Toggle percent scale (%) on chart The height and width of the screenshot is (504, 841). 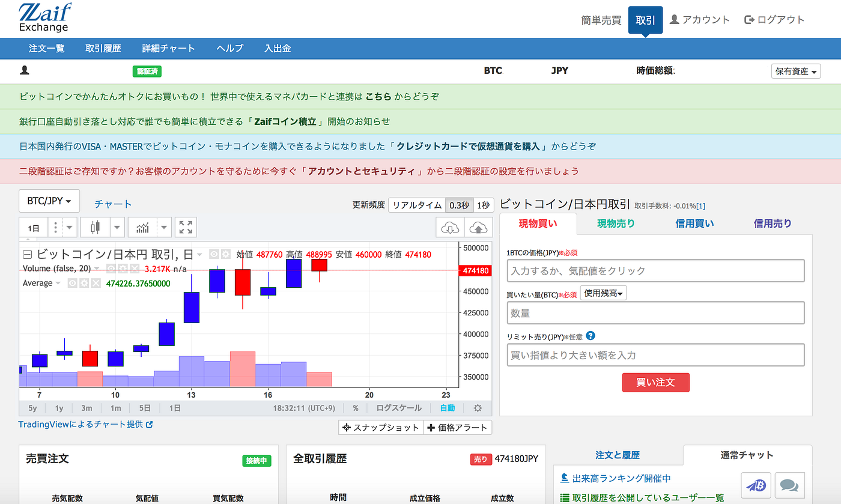pyautogui.click(x=356, y=408)
